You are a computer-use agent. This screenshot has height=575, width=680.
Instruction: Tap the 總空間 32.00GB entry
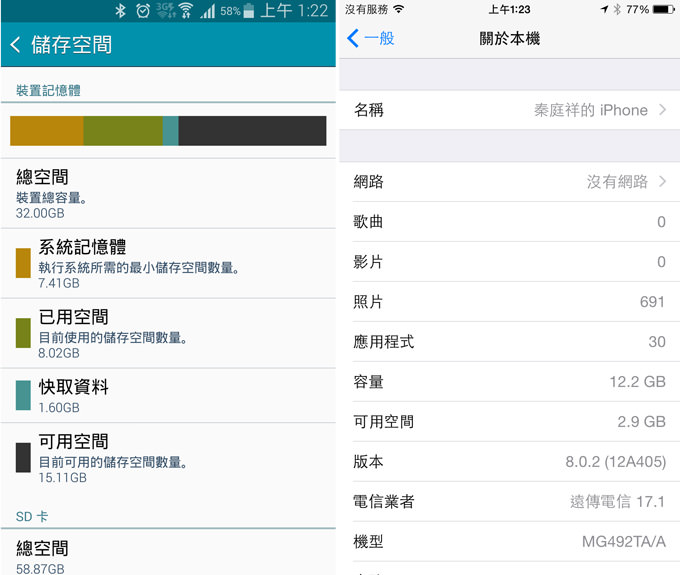point(168,192)
